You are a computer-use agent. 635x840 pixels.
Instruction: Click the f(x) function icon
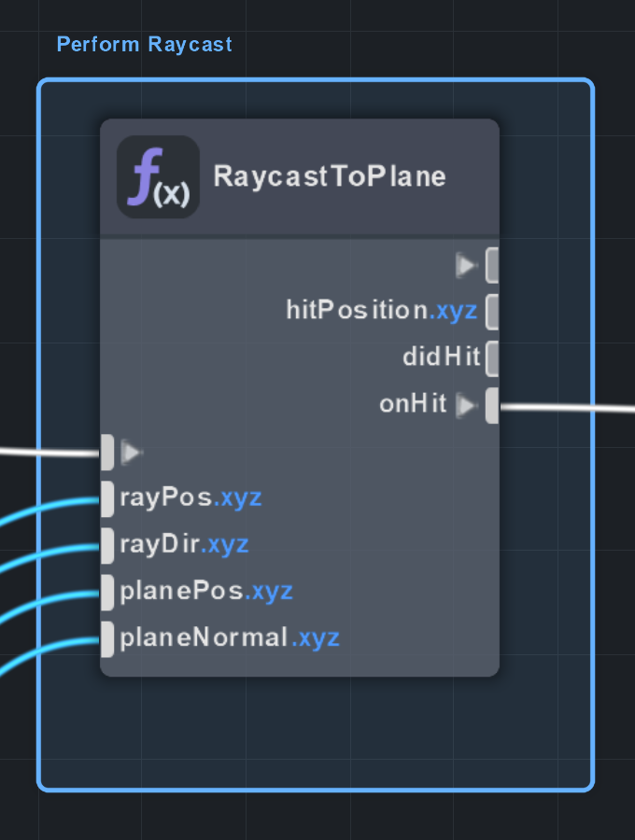(x=158, y=176)
